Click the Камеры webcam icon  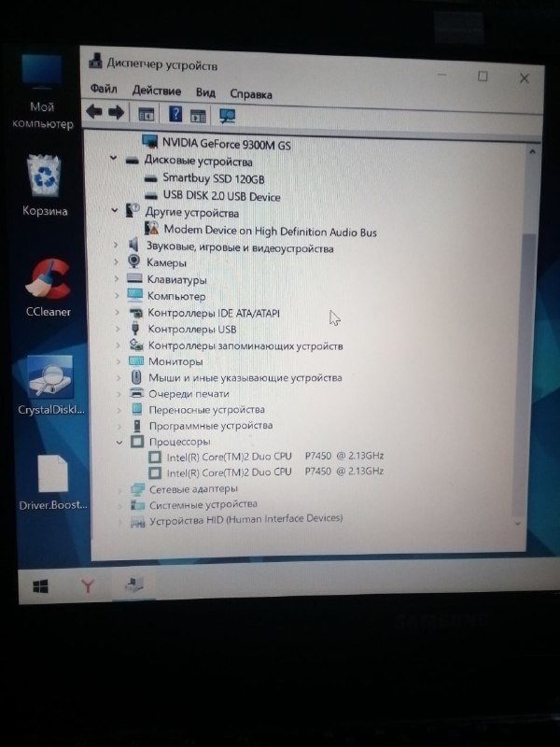pos(134,261)
